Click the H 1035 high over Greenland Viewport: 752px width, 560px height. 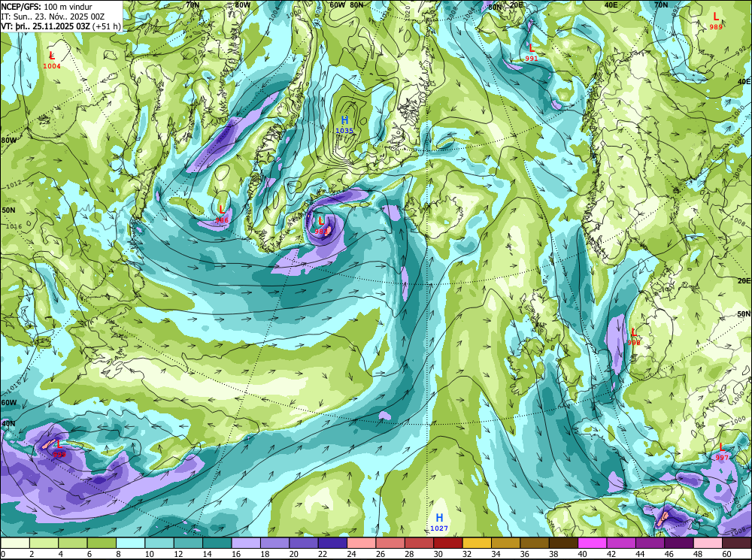click(344, 124)
